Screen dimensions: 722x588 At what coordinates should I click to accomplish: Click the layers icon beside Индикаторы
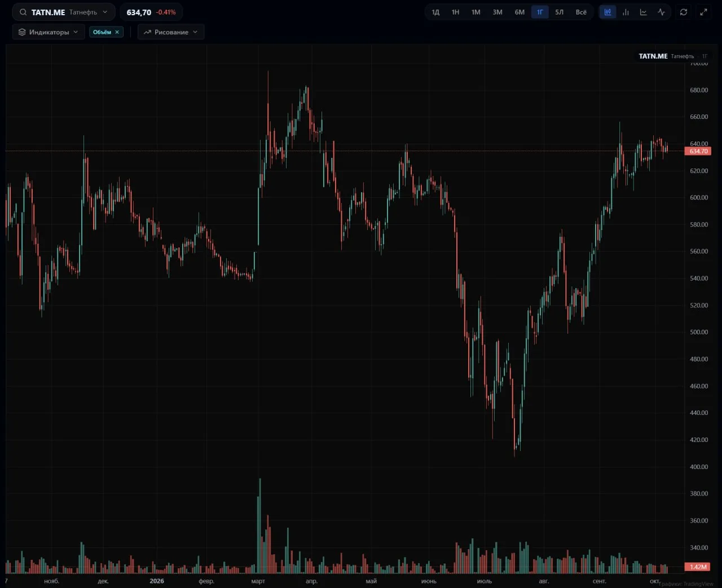pyautogui.click(x=22, y=32)
